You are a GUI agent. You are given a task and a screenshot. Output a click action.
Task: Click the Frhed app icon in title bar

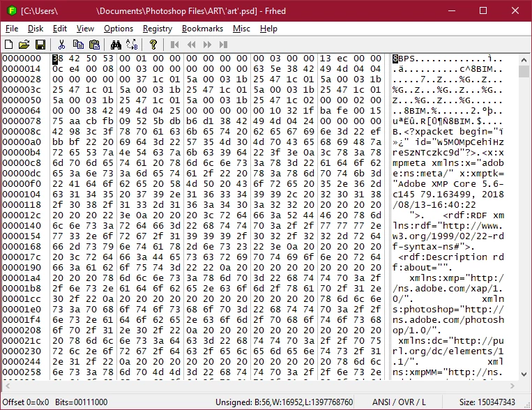[12, 11]
